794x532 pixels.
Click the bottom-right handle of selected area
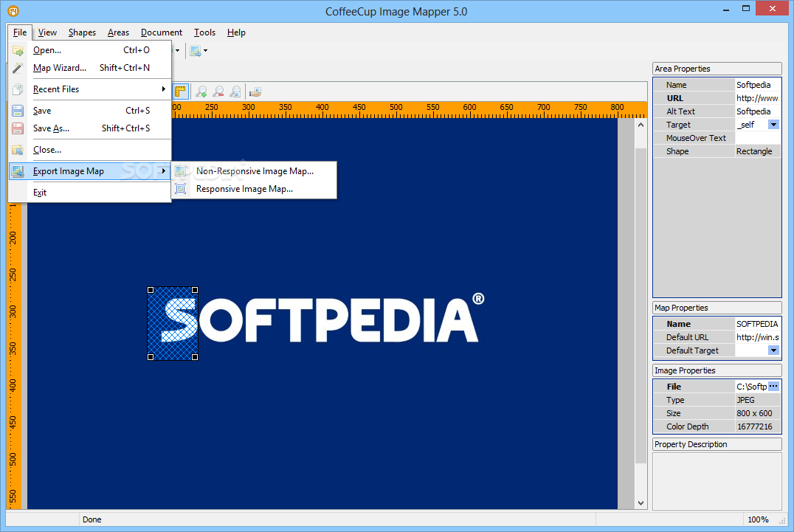tap(195, 357)
